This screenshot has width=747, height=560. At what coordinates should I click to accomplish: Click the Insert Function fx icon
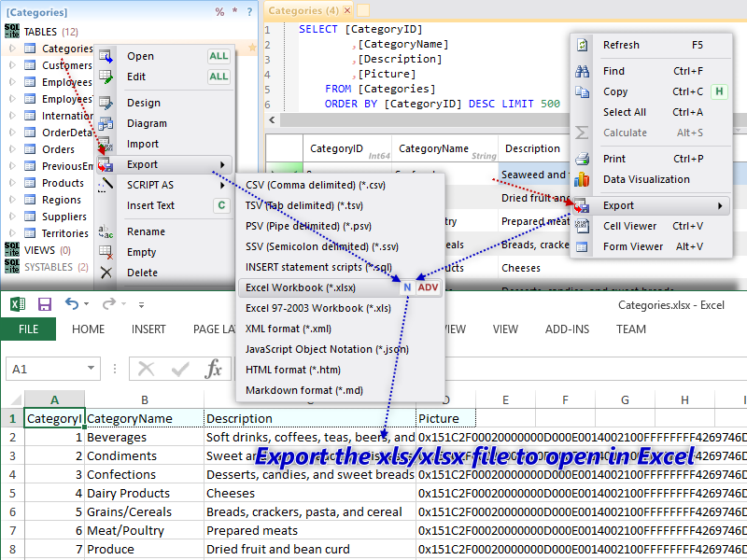213,369
